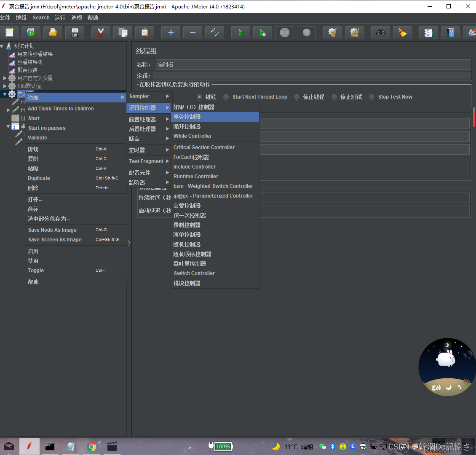Click Save Node As Image entry
The image size is (476, 455).
76,230
